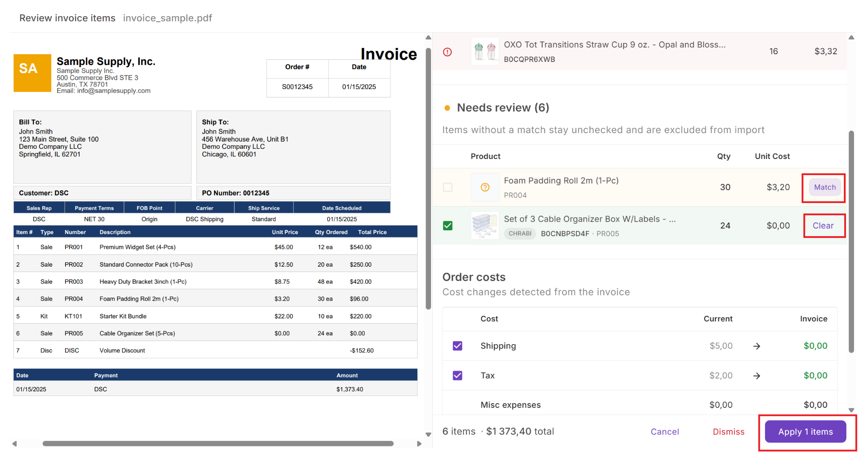Click Tax current value $2,00
868x460 pixels.
721,376
